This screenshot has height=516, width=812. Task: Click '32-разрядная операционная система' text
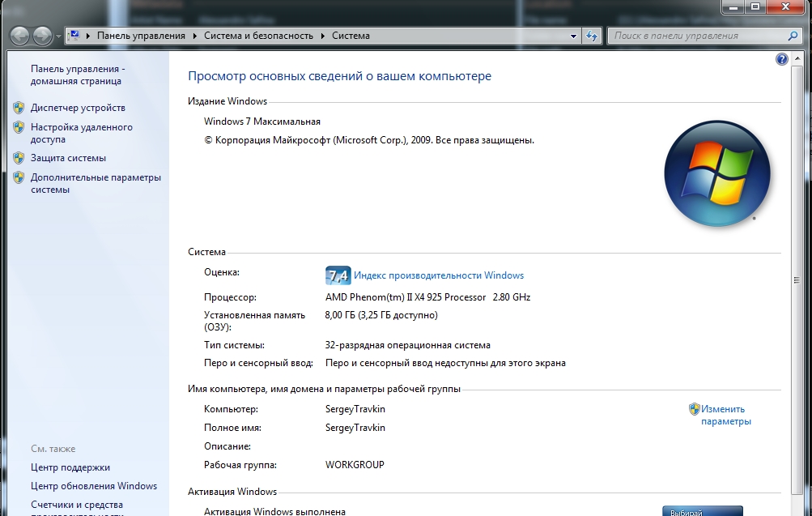point(407,345)
